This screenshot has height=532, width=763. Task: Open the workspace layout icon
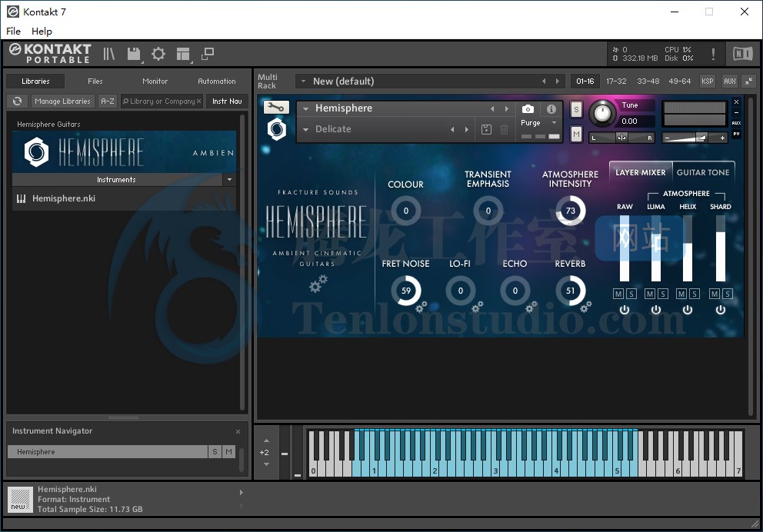183,54
